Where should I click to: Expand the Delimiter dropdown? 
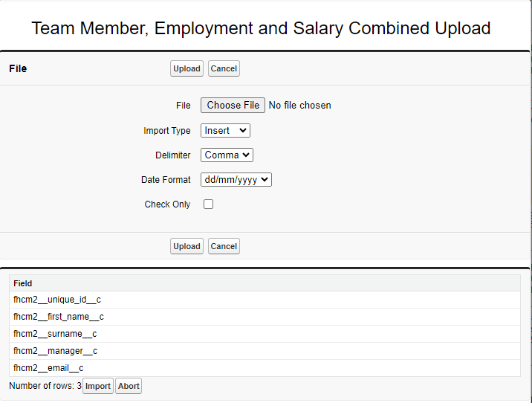click(227, 155)
